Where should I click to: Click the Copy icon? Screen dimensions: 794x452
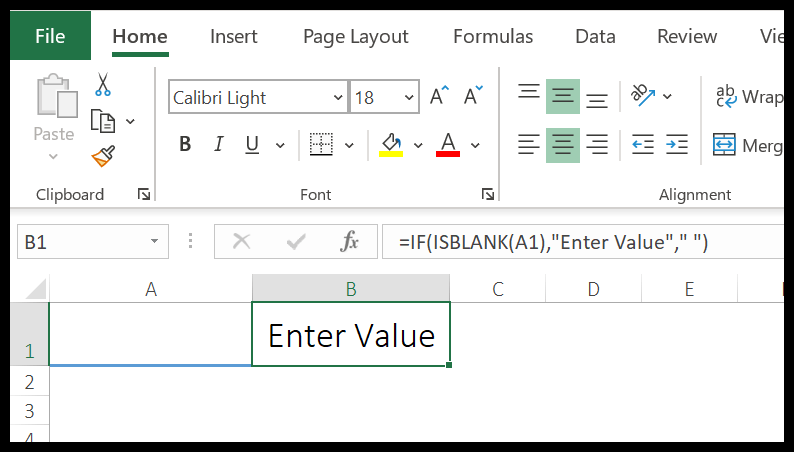tap(103, 121)
